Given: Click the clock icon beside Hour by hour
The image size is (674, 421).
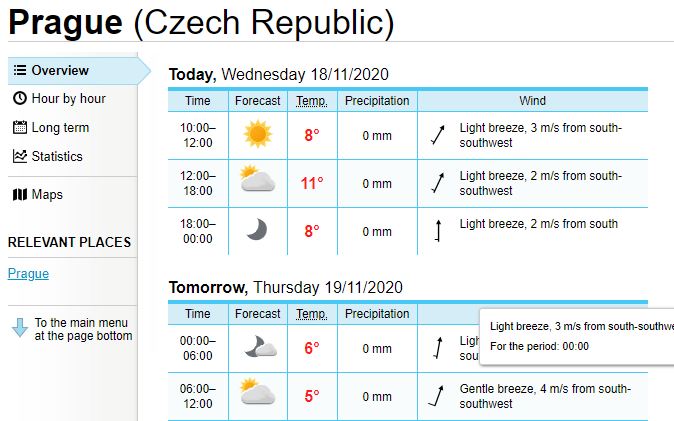Looking at the screenshot, I should point(20,98).
